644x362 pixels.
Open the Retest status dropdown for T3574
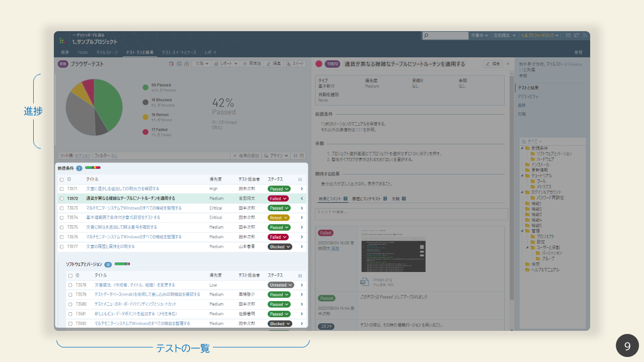point(279,218)
